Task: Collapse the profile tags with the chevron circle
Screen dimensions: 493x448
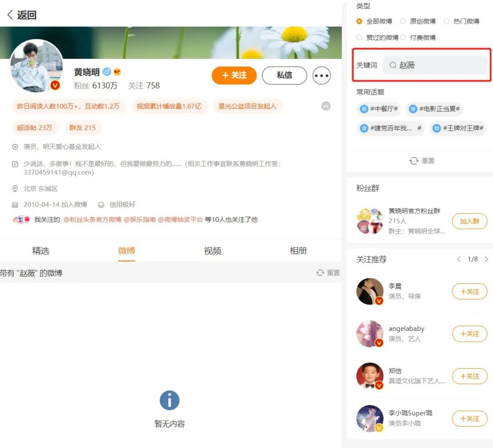Action: (326, 106)
